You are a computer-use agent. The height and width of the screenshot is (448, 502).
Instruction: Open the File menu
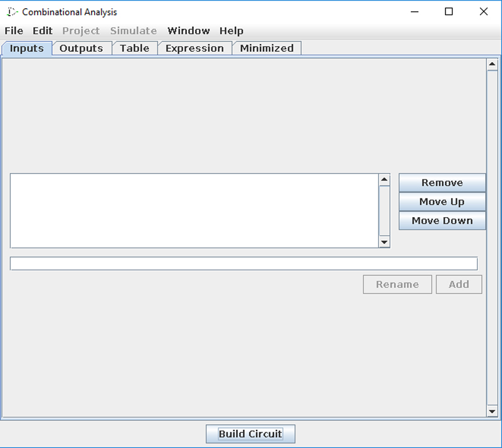pyautogui.click(x=14, y=31)
